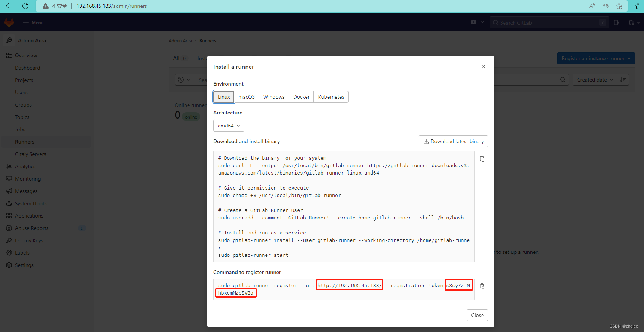The image size is (644, 332).
Task: Open the hamburger Menu
Action: point(33,22)
